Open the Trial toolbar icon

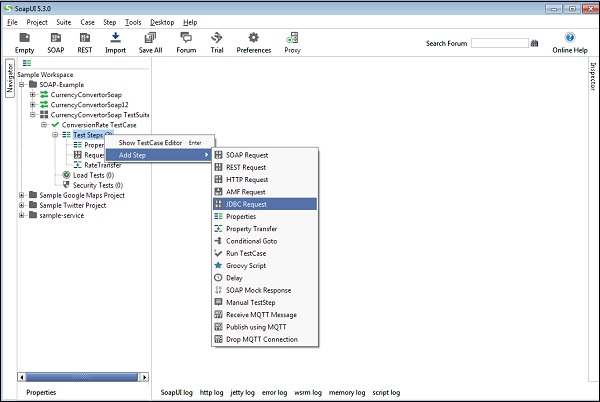pos(217,37)
